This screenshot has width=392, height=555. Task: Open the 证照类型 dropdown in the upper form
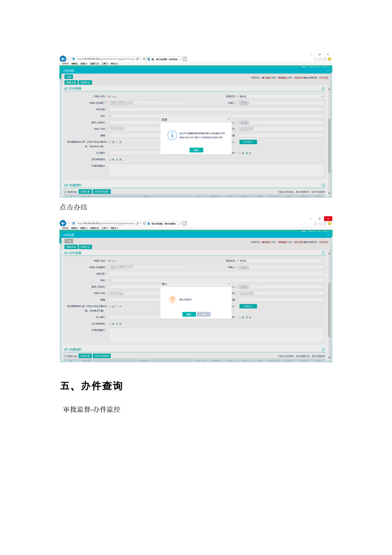[281, 96]
